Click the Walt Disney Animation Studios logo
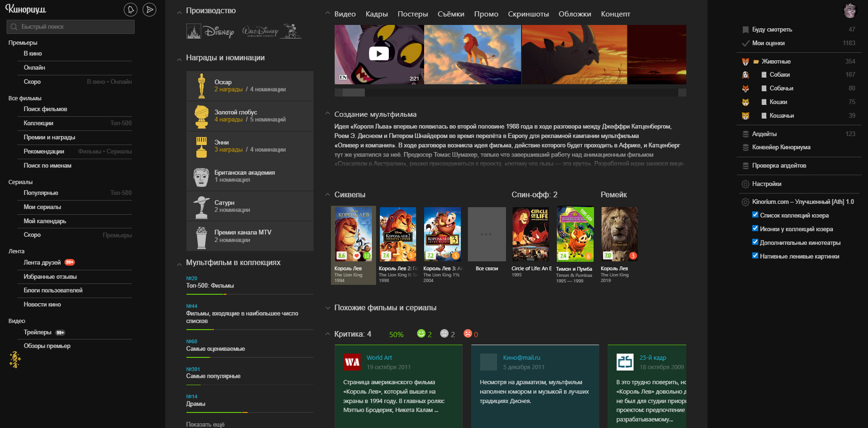The height and width of the screenshot is (428, 868). [x=272, y=31]
